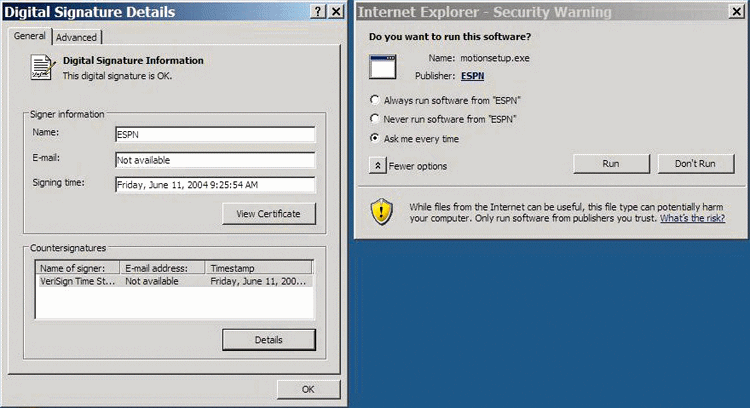Screen dimensions: 750x408
Task: Click the Friday, June 11, 200... timestamp cell
Action: click(x=258, y=281)
